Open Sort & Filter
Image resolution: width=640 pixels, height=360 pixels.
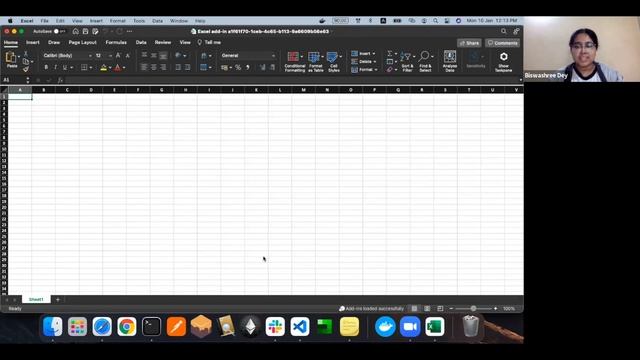tap(407, 62)
